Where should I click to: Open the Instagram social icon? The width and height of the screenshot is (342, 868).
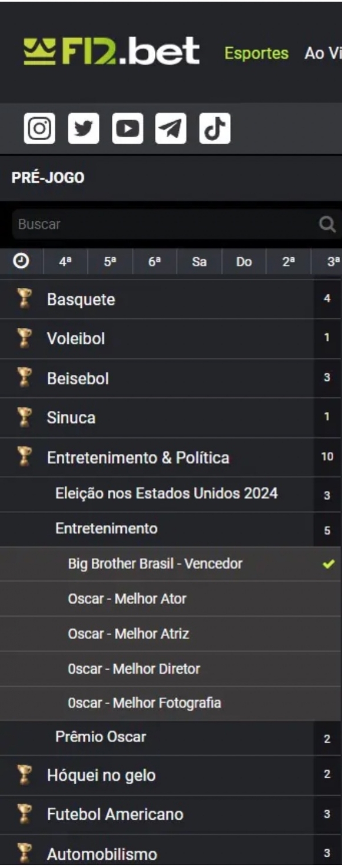(39, 129)
